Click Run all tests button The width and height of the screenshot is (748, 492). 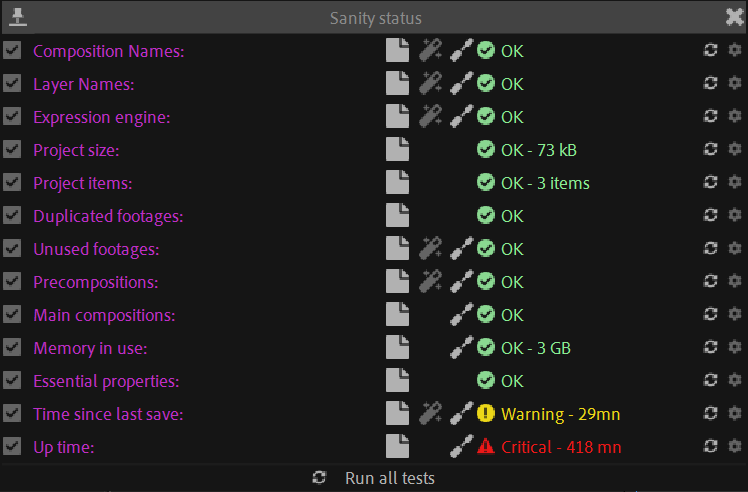pyautogui.click(x=375, y=478)
